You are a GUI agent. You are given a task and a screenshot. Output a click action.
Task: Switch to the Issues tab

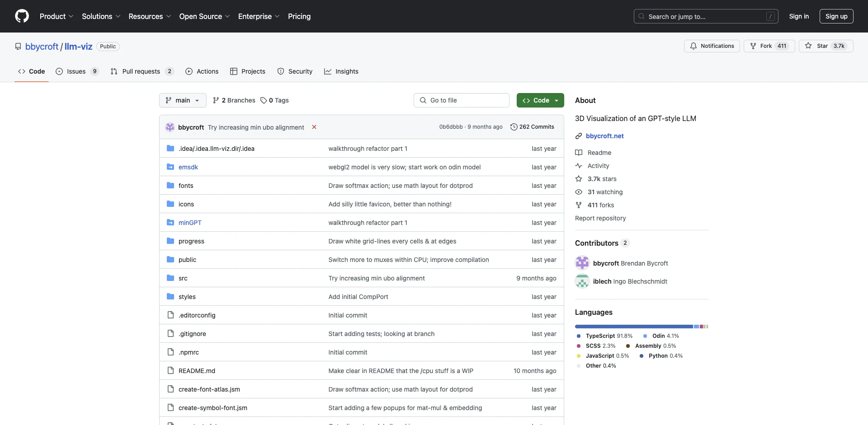click(x=77, y=71)
